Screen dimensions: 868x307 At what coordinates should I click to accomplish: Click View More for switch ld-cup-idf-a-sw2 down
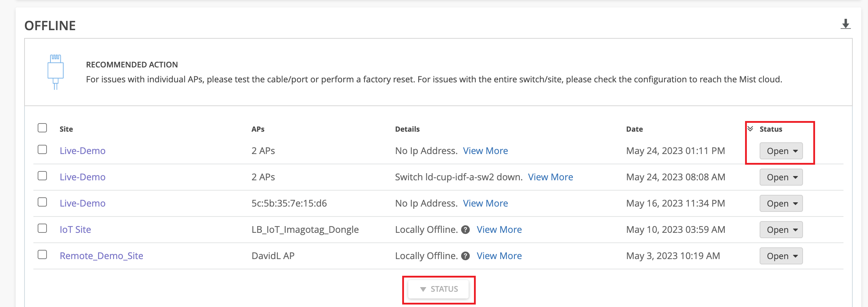550,177
